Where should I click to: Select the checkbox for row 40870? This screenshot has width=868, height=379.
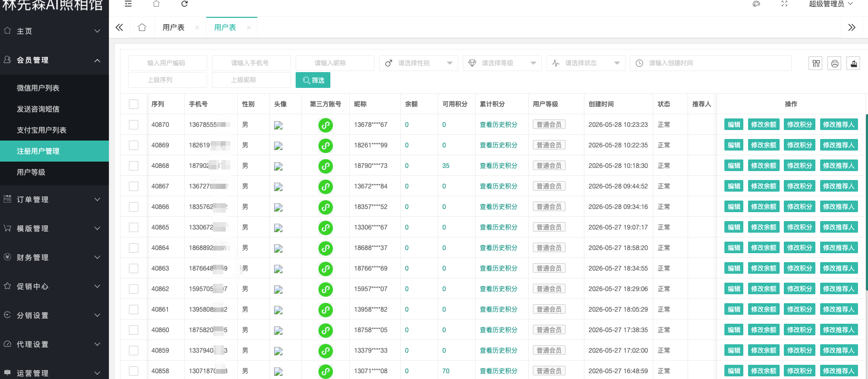coord(134,125)
